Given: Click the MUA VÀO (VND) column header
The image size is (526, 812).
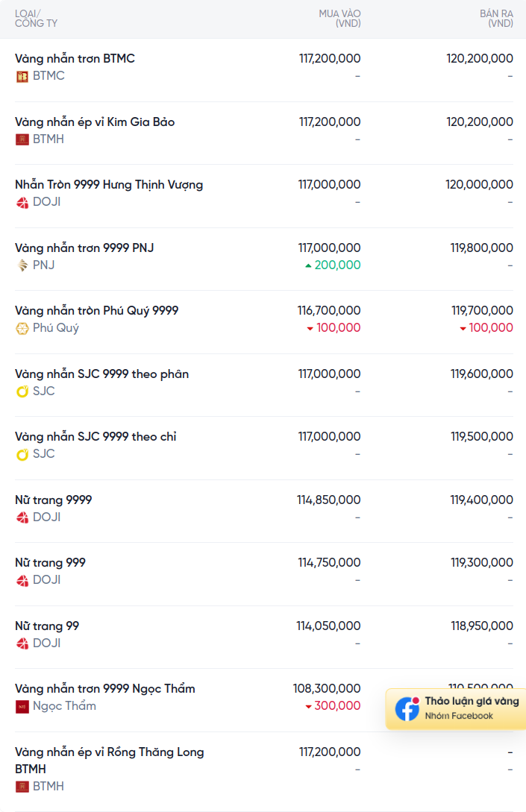Looking at the screenshot, I should tap(339, 19).
